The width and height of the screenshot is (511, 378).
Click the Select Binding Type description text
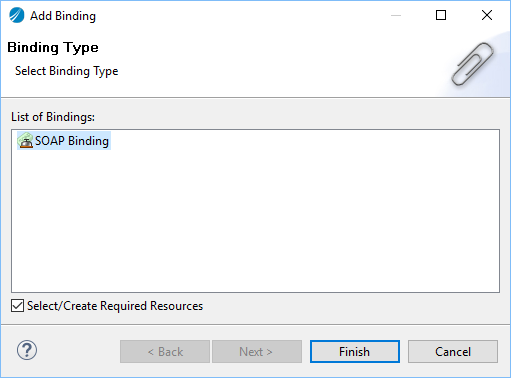tap(67, 71)
